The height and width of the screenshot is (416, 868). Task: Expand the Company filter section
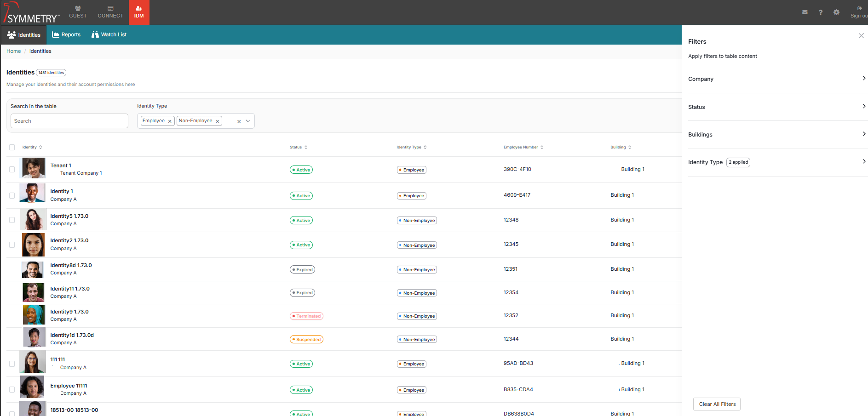(x=776, y=79)
